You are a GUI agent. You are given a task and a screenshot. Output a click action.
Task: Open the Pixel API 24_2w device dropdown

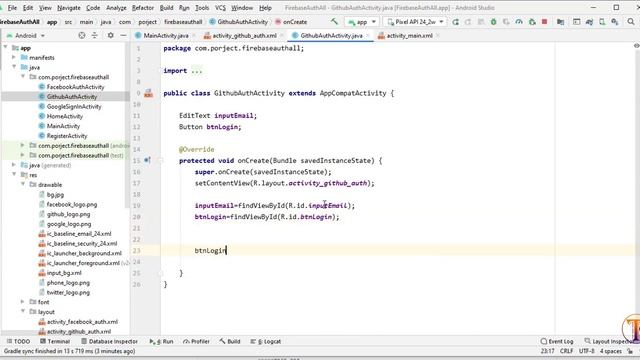pos(415,22)
